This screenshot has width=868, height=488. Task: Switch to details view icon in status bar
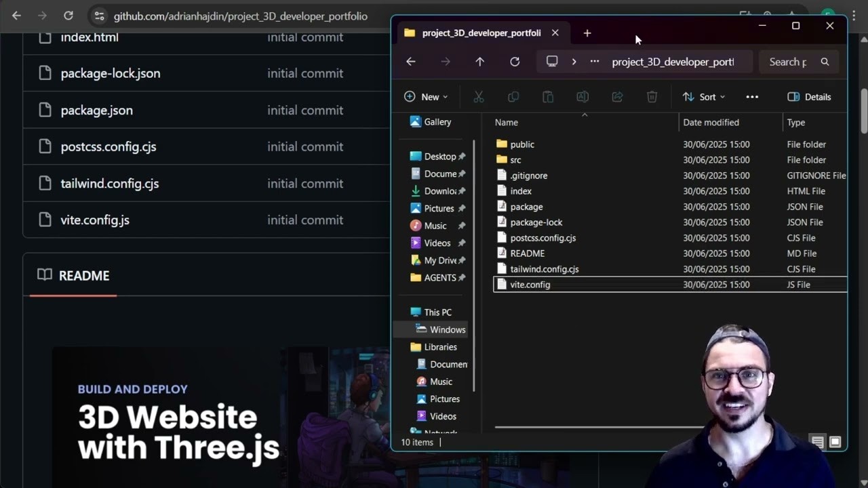tap(818, 442)
